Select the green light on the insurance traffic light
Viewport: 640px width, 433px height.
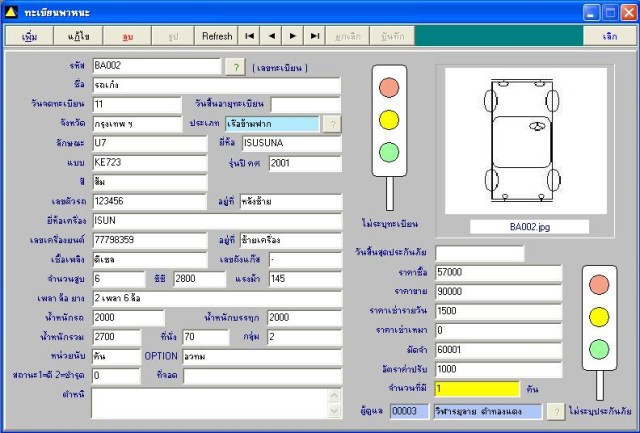tap(600, 350)
